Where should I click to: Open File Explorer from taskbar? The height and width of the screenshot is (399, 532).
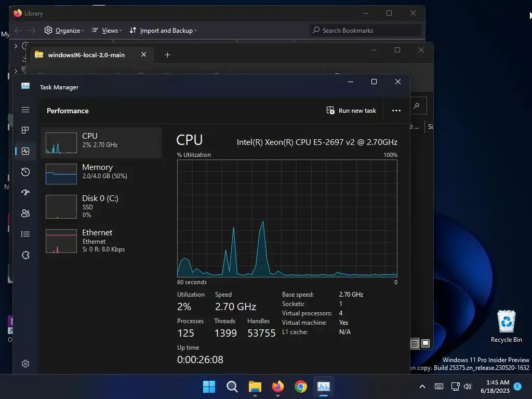point(255,387)
